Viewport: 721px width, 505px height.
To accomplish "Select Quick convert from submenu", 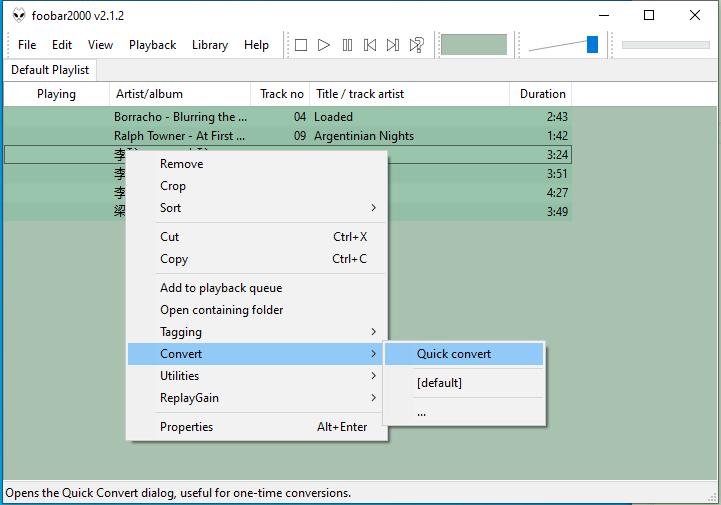I will pyautogui.click(x=454, y=354).
